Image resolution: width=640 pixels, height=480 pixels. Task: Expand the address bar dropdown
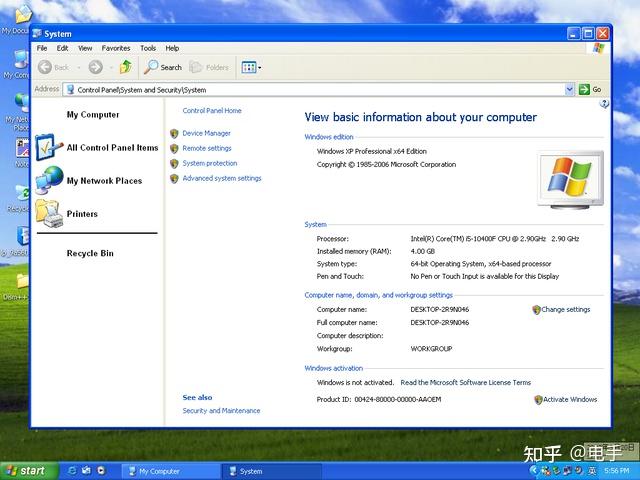pyautogui.click(x=569, y=89)
